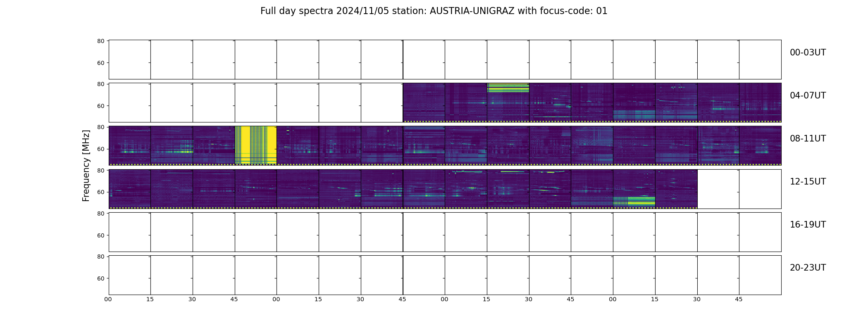Click the 80 MHz tick of the 20-23UT row
868x331 pixels.
[100, 257]
